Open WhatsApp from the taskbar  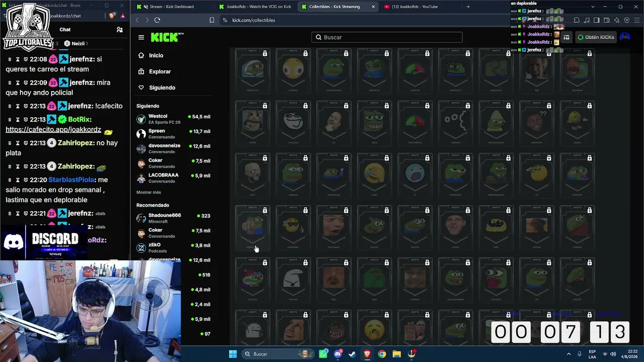click(x=323, y=354)
